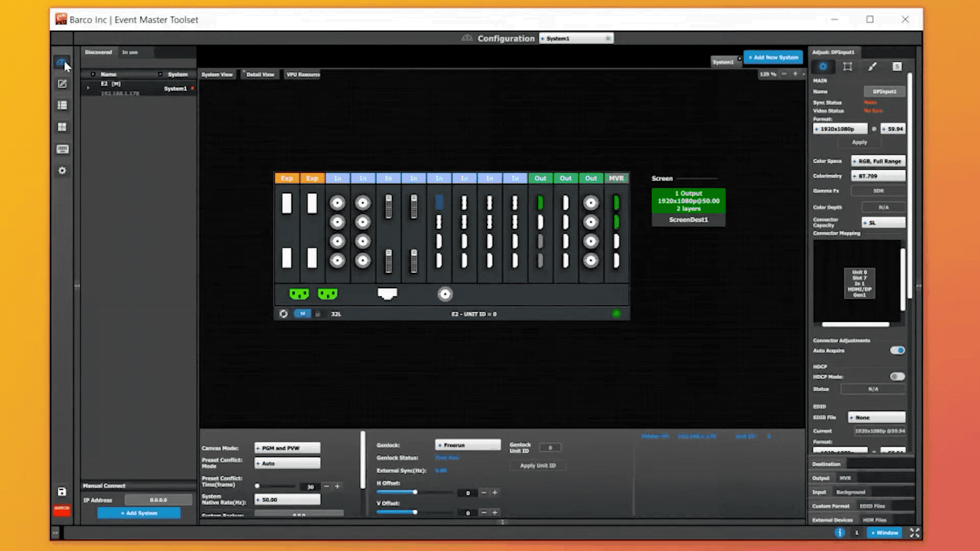Open the Color Space dropdown
This screenshot has width=980, height=551.
click(x=878, y=161)
